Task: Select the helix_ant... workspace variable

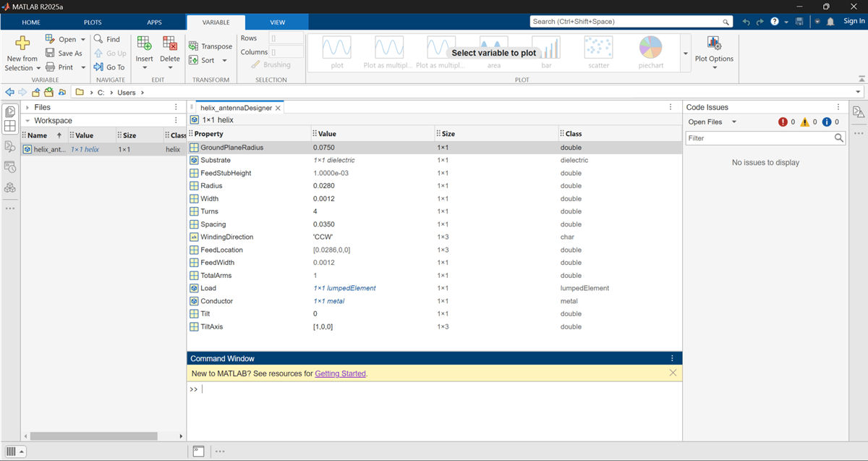Action: [x=102, y=149]
